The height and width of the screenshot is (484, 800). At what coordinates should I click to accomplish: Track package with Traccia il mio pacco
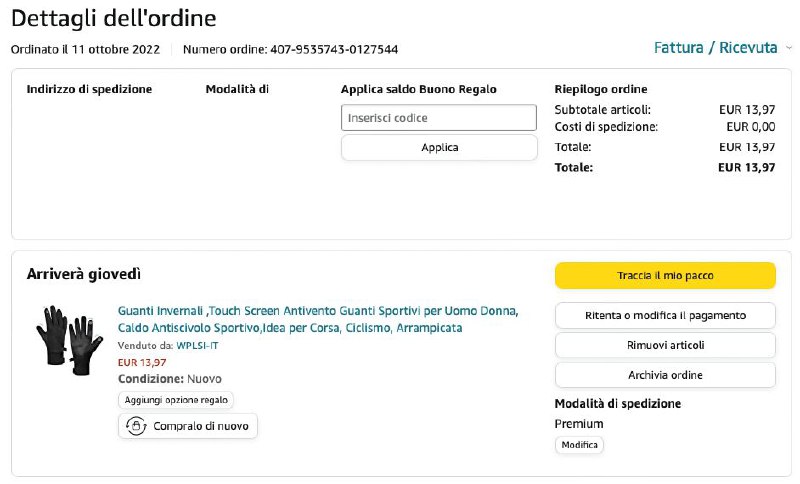pyautogui.click(x=665, y=275)
